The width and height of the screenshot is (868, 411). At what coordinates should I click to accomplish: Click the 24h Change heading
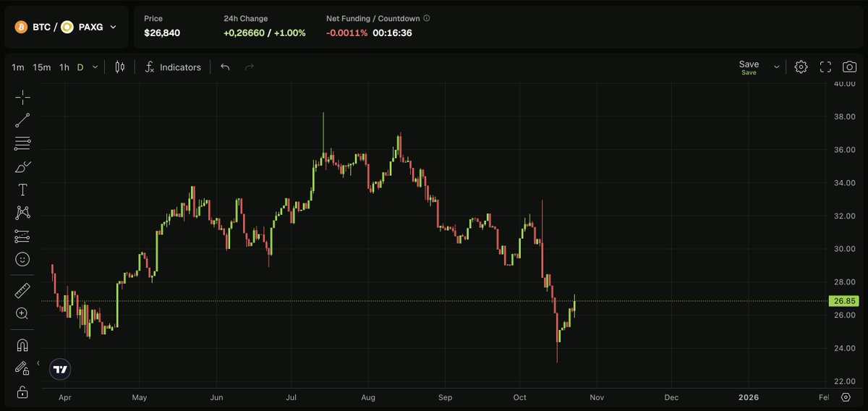[245, 18]
